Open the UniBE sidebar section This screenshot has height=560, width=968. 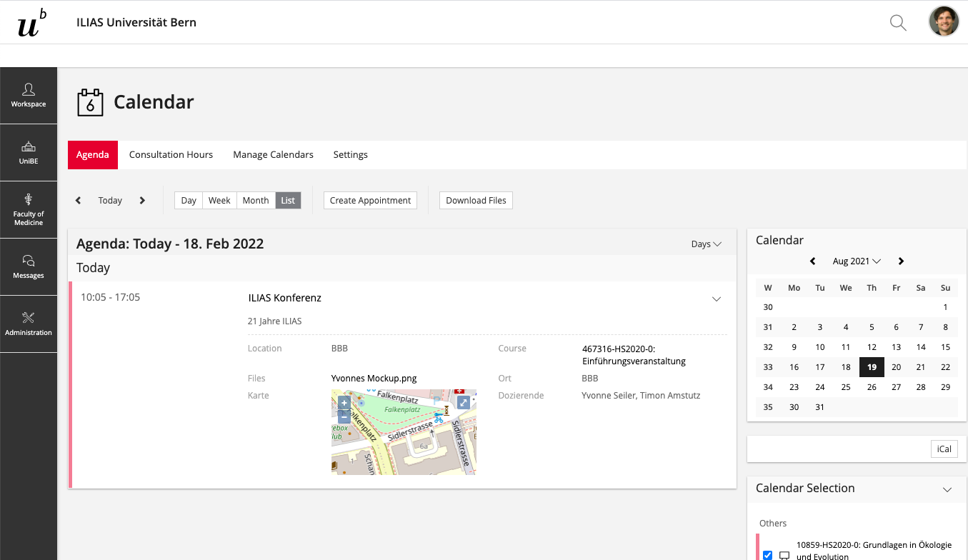(x=29, y=153)
